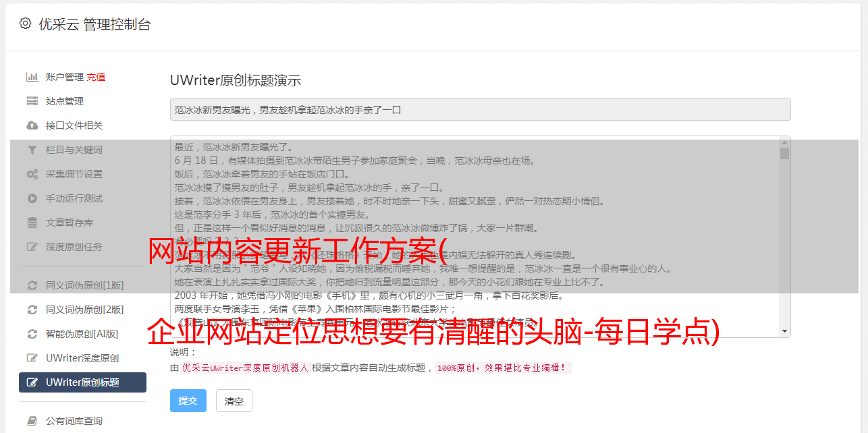
Task: Click the edit icon for 深度原创任务
Action: tap(32, 247)
